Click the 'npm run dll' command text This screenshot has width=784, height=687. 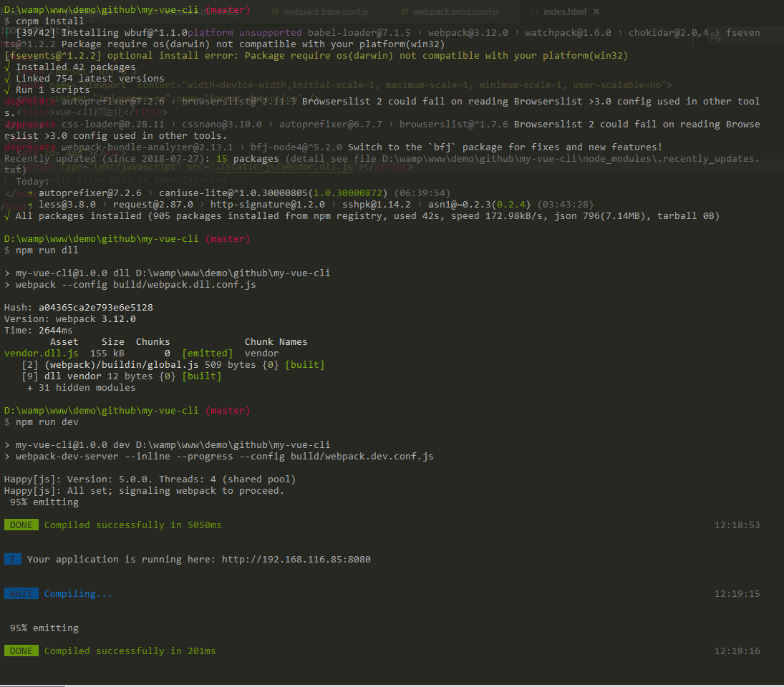click(x=47, y=250)
